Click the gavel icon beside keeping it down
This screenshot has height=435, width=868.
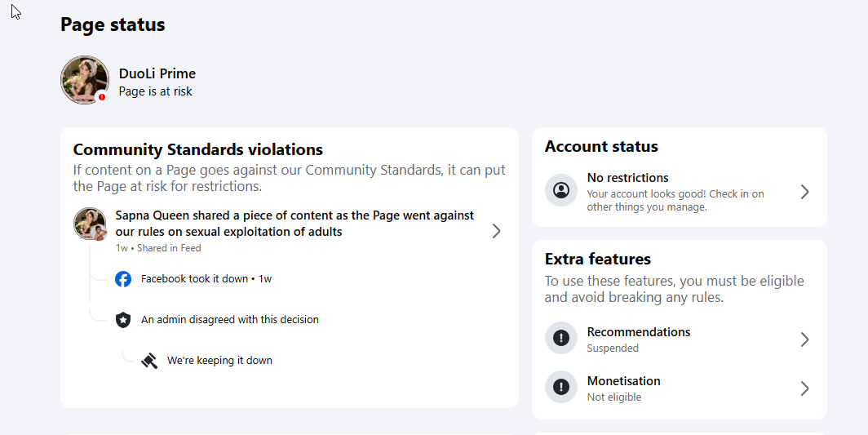(x=149, y=361)
